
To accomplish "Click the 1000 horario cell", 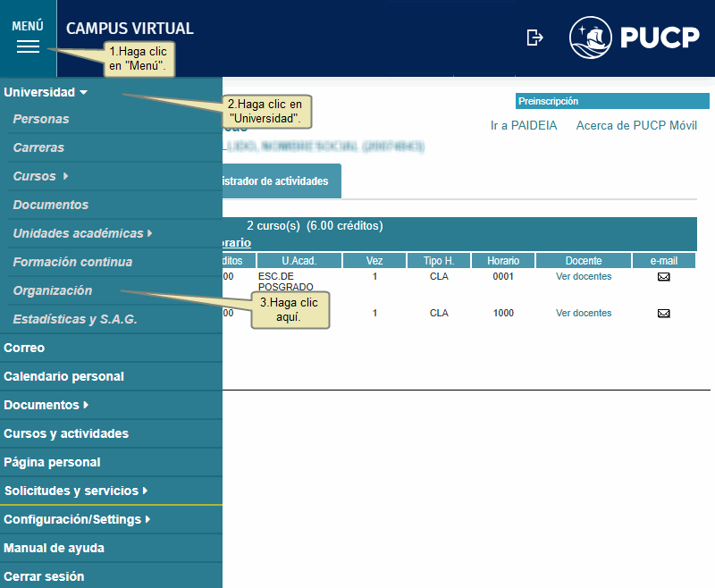I will (503, 313).
